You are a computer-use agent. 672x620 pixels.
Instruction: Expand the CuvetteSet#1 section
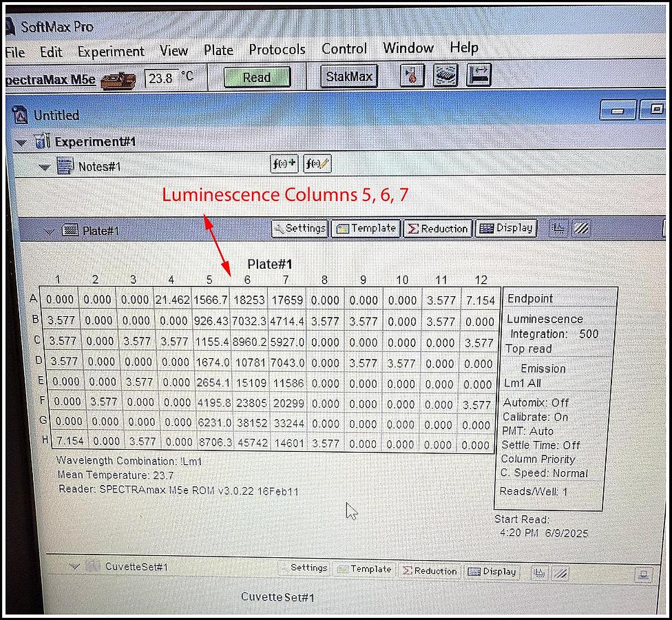coord(75,565)
